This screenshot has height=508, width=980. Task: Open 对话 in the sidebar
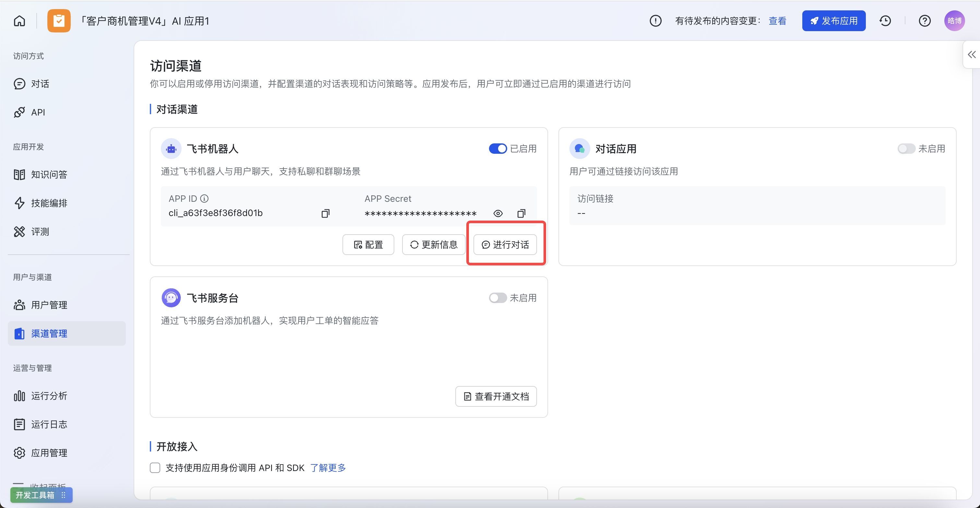[66, 84]
